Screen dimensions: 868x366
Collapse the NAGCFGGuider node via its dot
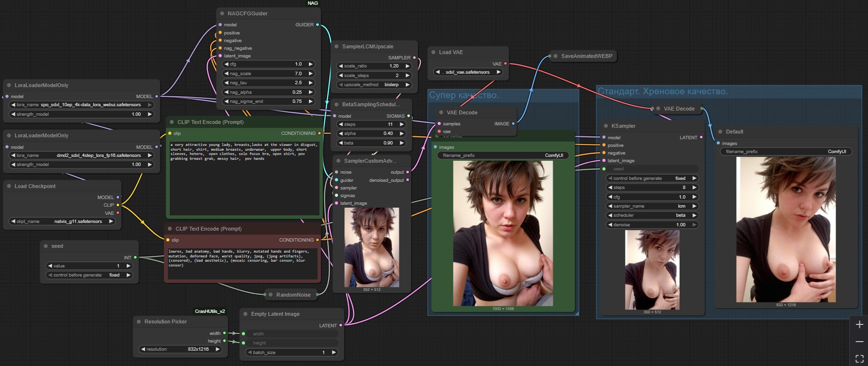click(222, 13)
